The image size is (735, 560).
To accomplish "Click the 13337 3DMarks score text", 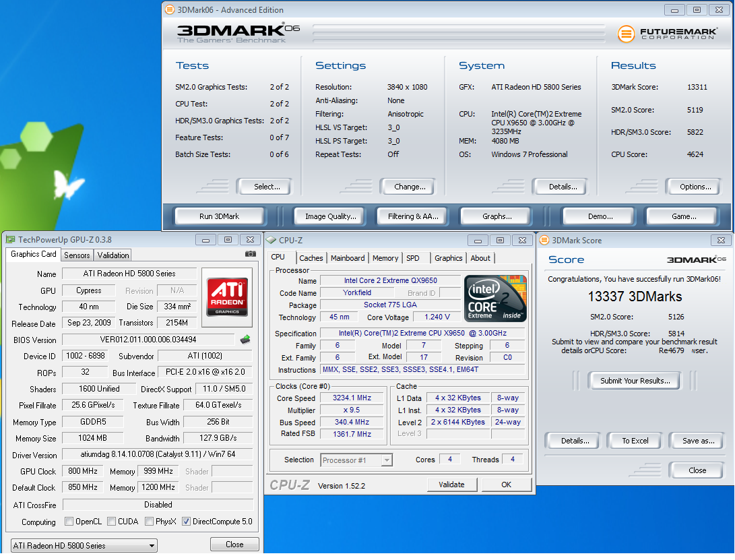I will (635, 297).
